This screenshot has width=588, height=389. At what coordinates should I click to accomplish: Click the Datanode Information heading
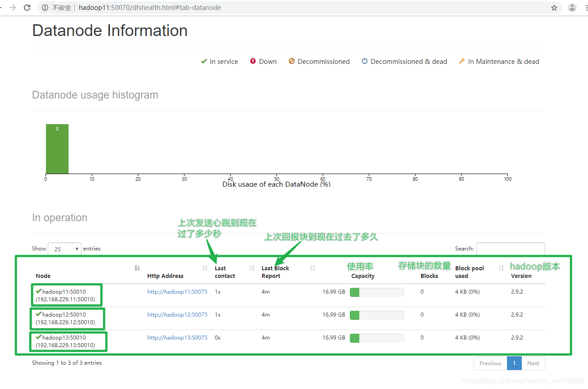[x=110, y=31]
